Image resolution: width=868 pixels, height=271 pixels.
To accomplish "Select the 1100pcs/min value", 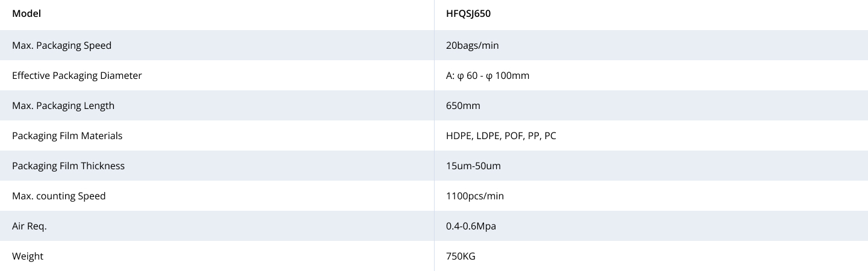I will pos(475,196).
